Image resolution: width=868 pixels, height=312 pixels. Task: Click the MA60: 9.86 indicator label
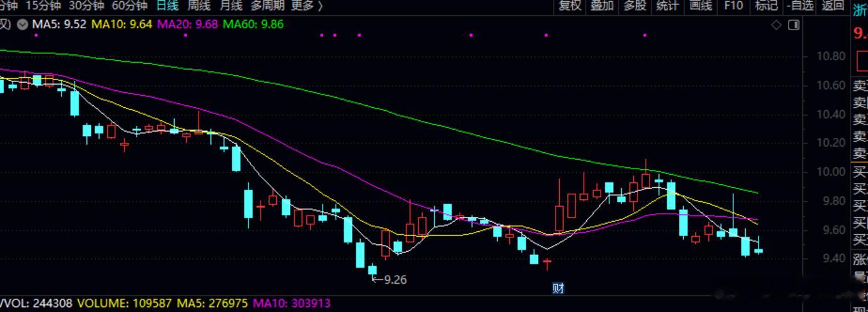(x=253, y=24)
